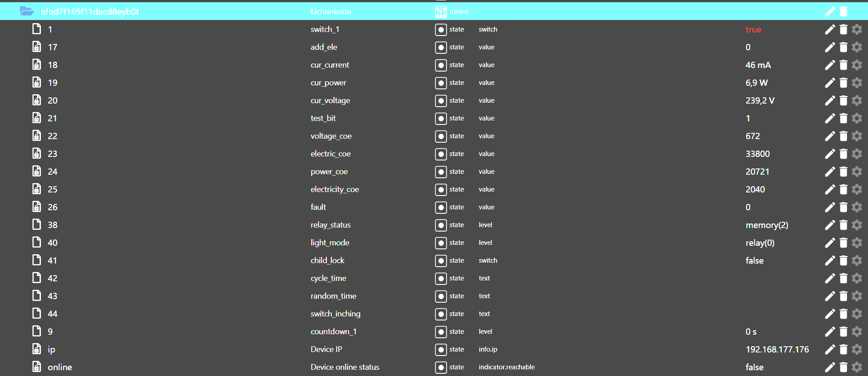This screenshot has height=376, width=868.
Task: Edit the switch_1 state with pencil icon
Action: click(x=830, y=29)
